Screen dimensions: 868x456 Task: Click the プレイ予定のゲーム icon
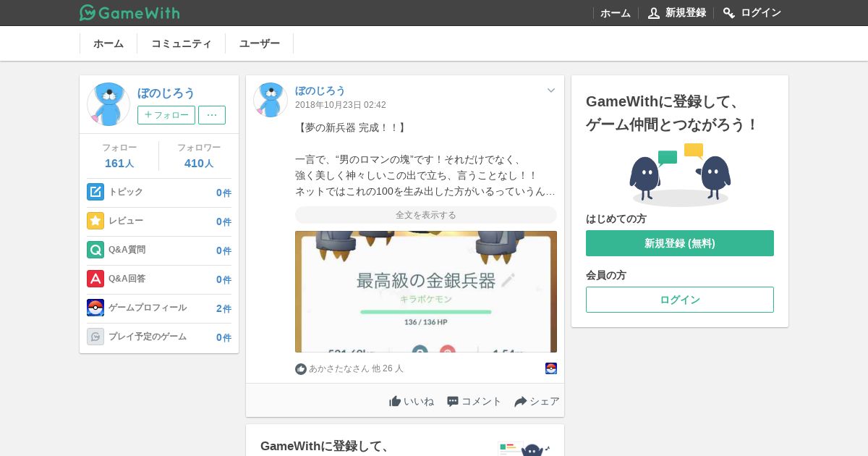(x=95, y=337)
